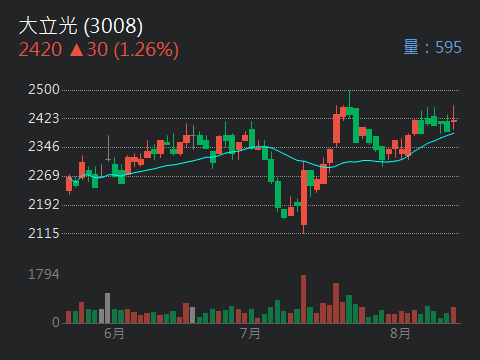
Task: Click the tallest red volume bar
Action: click(x=303, y=299)
